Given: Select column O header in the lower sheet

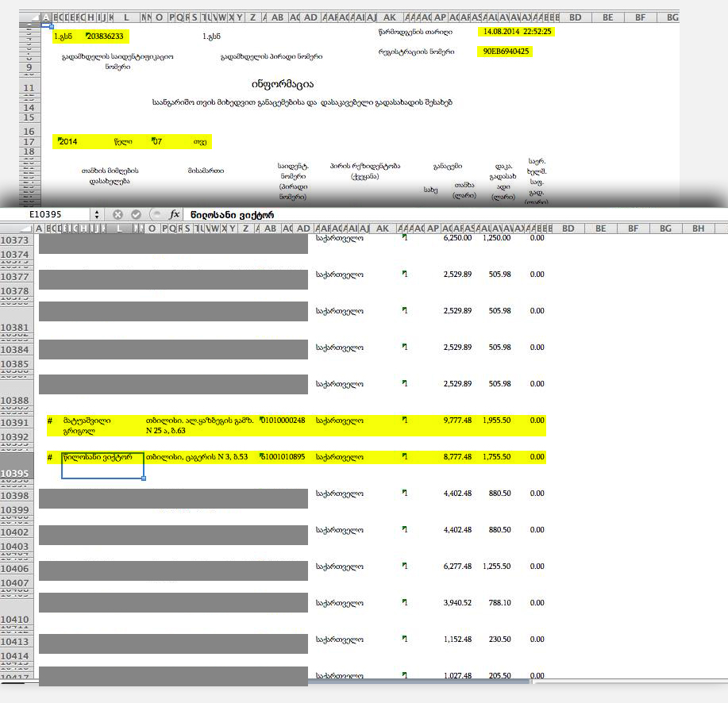Looking at the screenshot, I should 152,229.
